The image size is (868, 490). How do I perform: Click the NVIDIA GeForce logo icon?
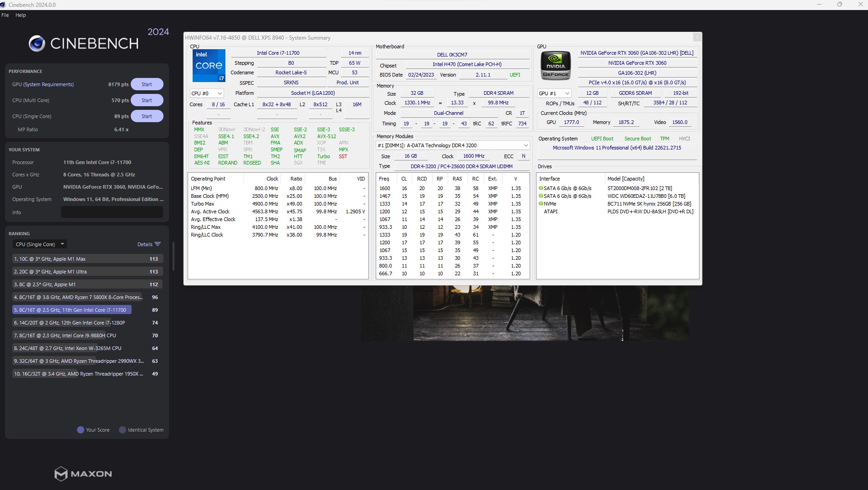tap(555, 66)
